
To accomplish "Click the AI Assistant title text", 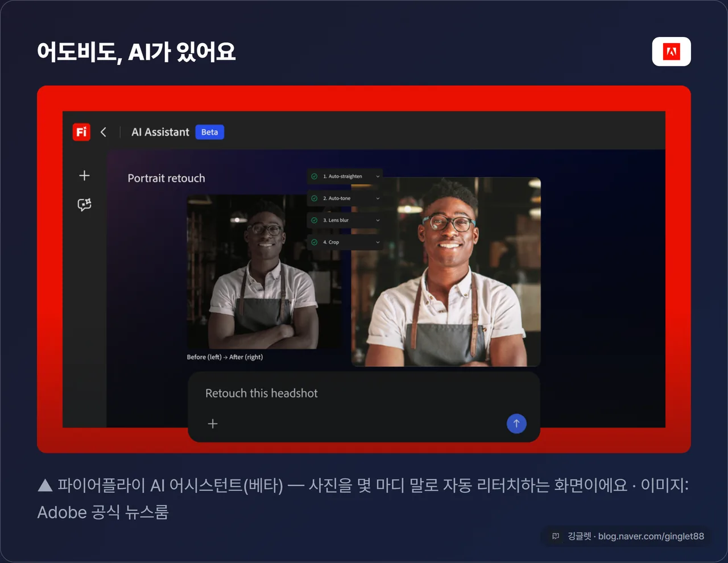I will point(160,132).
